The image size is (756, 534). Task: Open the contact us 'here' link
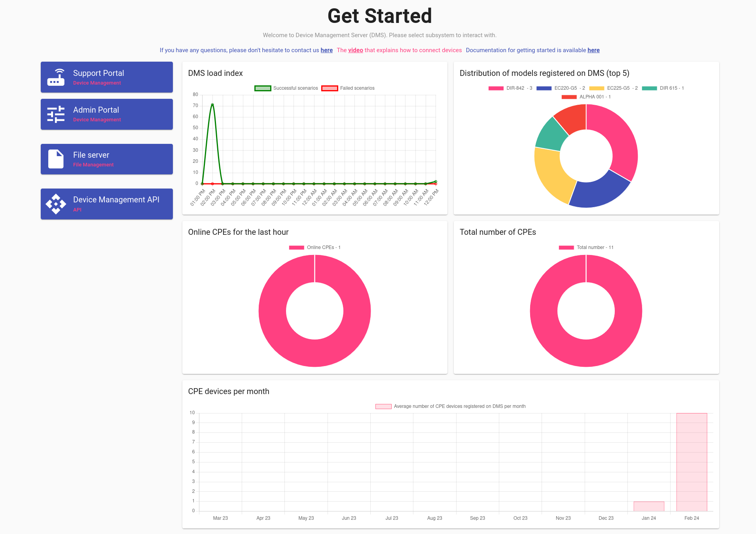pos(326,50)
